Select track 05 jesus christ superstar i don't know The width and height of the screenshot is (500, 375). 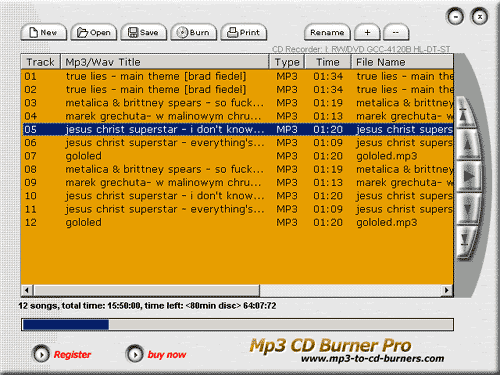(x=237, y=129)
